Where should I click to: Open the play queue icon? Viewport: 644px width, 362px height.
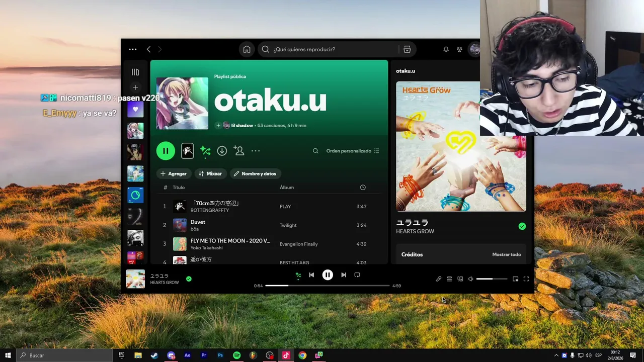click(449, 279)
